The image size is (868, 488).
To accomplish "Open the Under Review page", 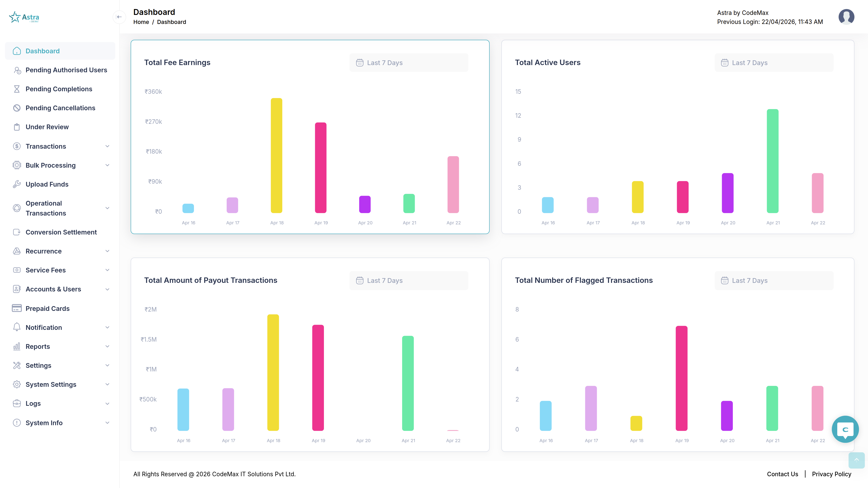I will click(60, 127).
